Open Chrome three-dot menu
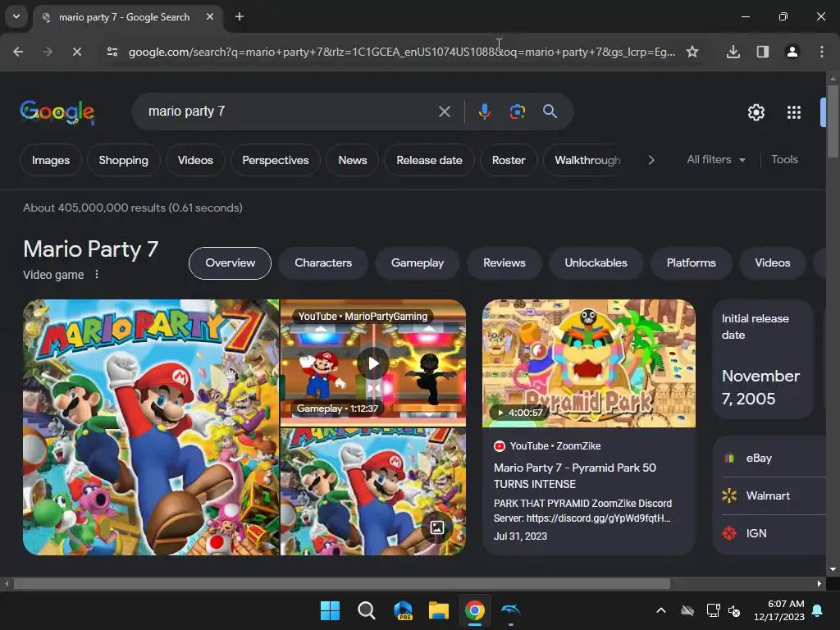This screenshot has height=630, width=840. (x=821, y=52)
